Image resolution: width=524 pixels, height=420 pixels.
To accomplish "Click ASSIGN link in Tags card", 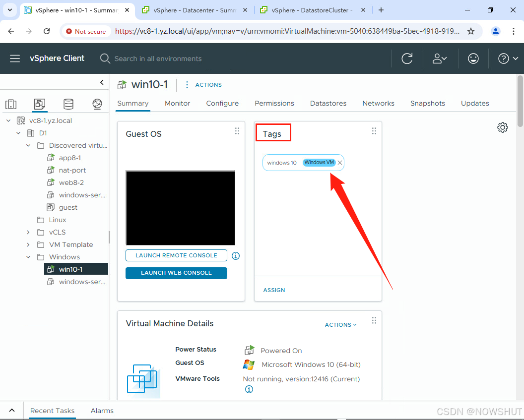I will (x=274, y=290).
